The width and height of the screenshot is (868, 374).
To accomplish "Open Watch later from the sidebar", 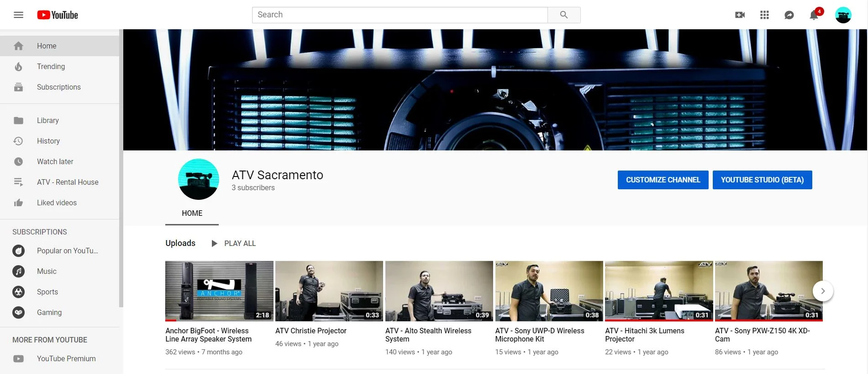I will [x=59, y=161].
